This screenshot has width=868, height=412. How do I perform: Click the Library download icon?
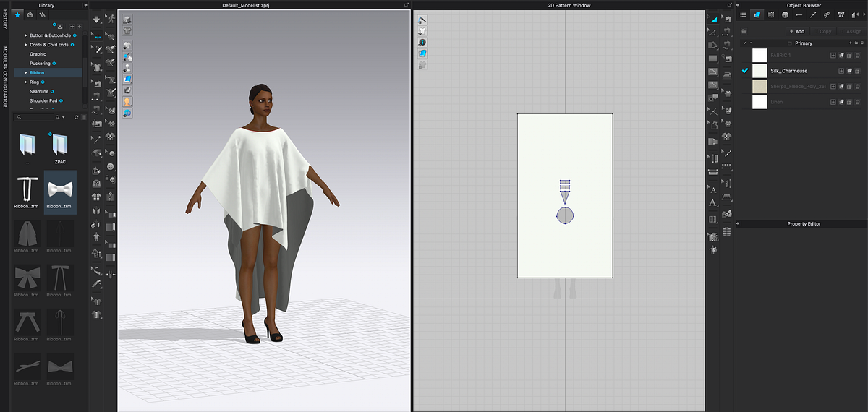coord(60,27)
